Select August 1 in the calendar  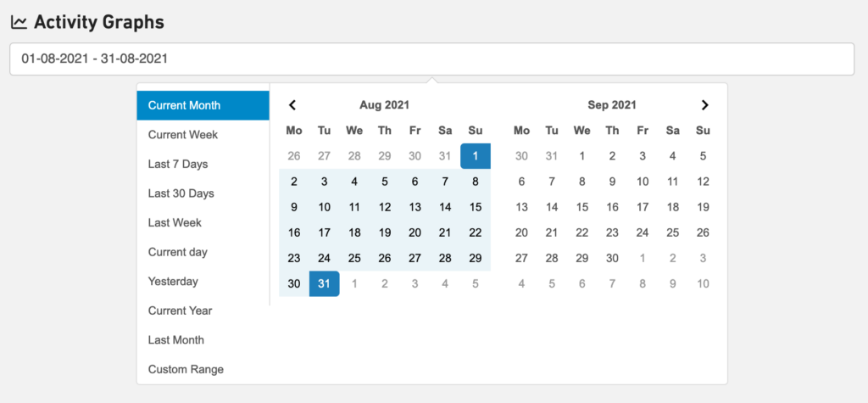[x=476, y=156]
